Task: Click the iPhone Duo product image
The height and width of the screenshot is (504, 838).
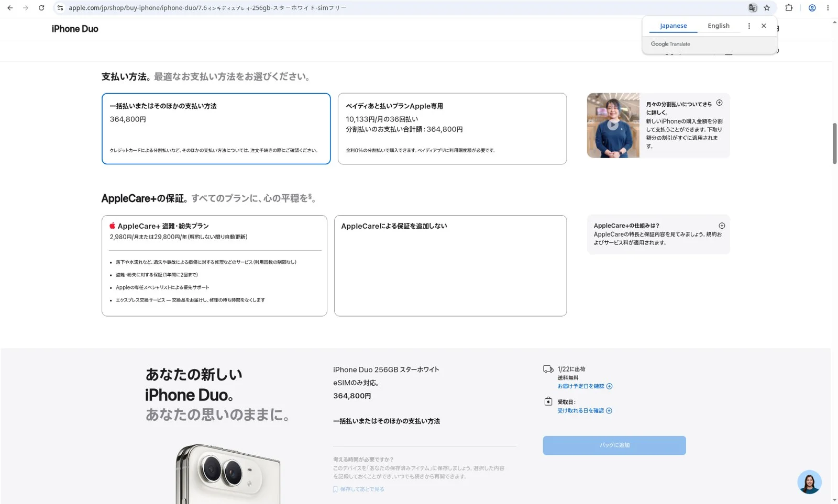Action: tap(228, 474)
